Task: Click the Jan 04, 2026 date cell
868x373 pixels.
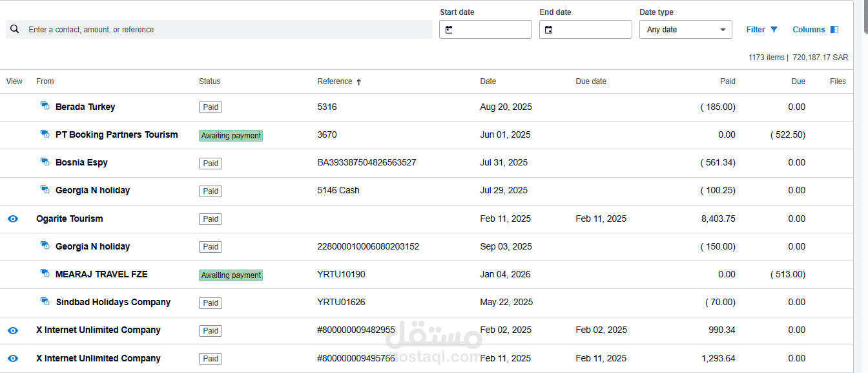Action: [x=505, y=274]
